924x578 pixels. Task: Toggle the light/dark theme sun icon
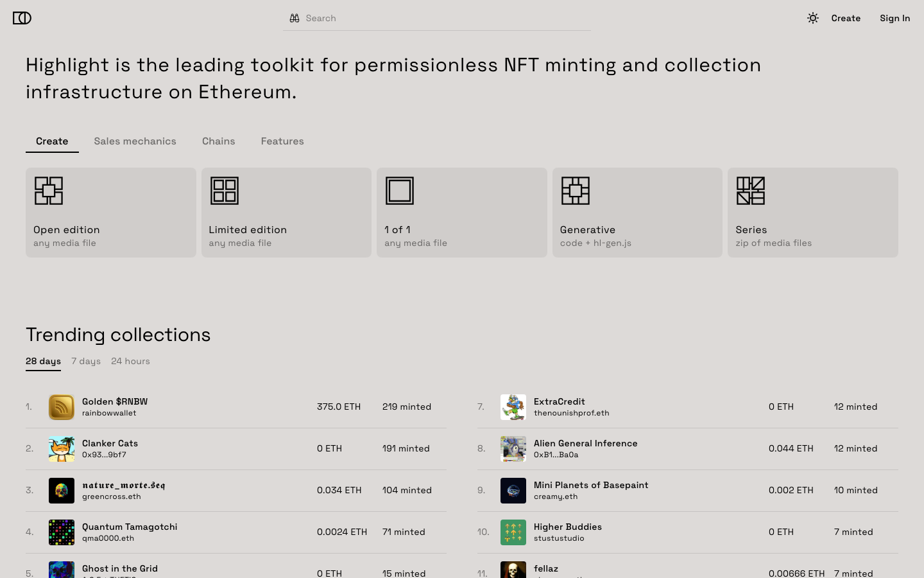pyautogui.click(x=813, y=18)
